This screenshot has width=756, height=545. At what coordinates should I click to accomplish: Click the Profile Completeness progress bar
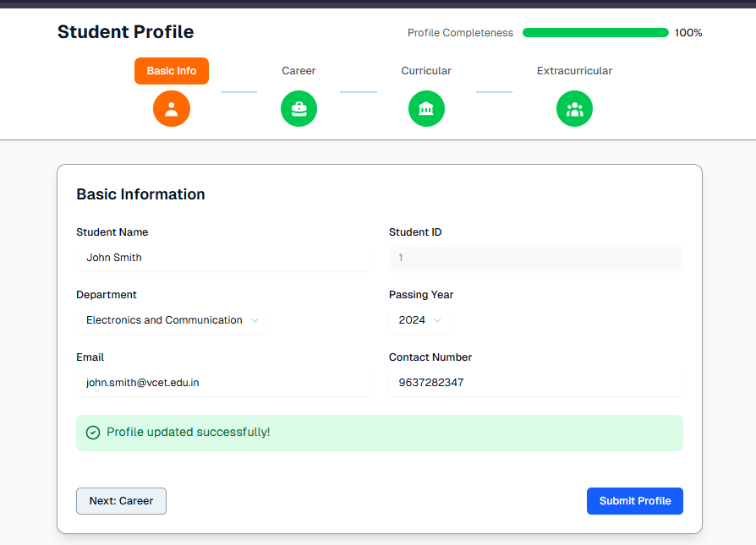[595, 33]
